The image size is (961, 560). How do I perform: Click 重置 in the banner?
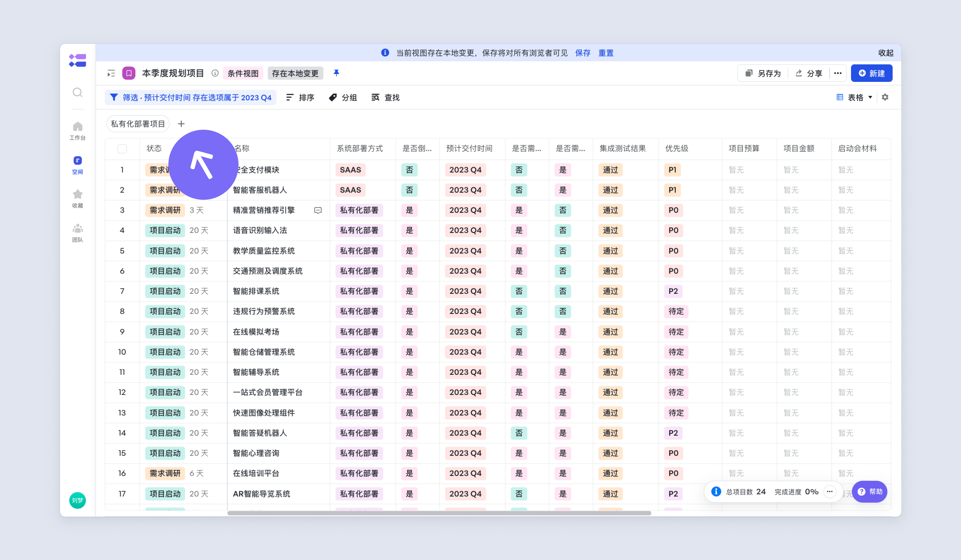click(606, 53)
